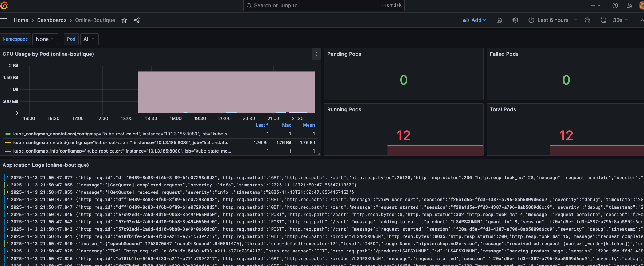Viewport: 644px width, 266px height.
Task: Open the plus new-item menu
Action: pyautogui.click(x=596, y=5)
